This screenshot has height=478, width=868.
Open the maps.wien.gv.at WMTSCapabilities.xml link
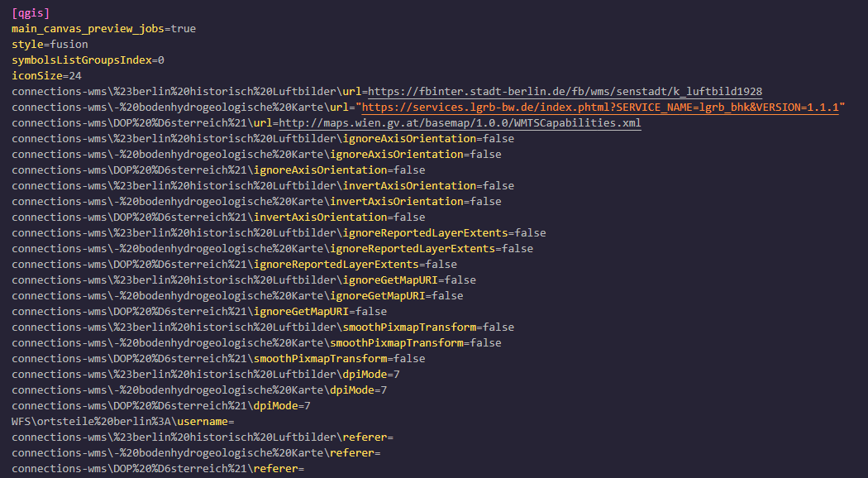coord(460,123)
